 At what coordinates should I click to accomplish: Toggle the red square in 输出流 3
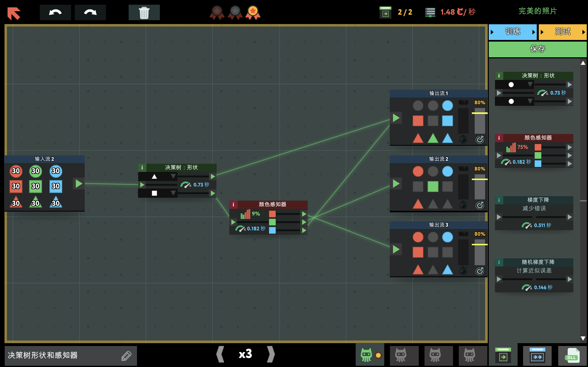coord(418,252)
